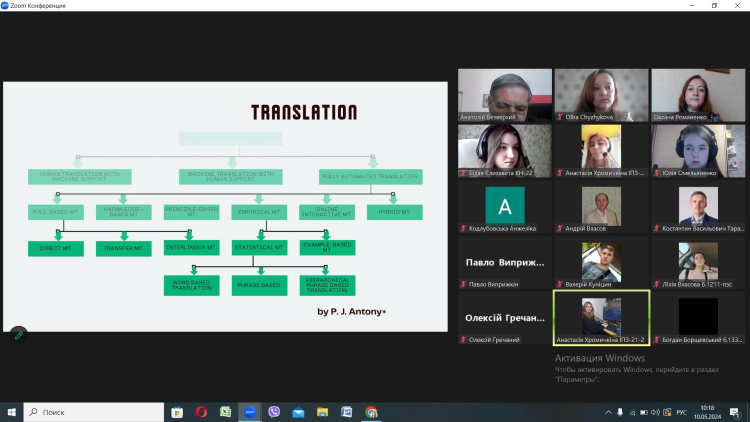Click muted mic icon beside Андрій Власов
The image size is (750, 422).
click(x=560, y=228)
